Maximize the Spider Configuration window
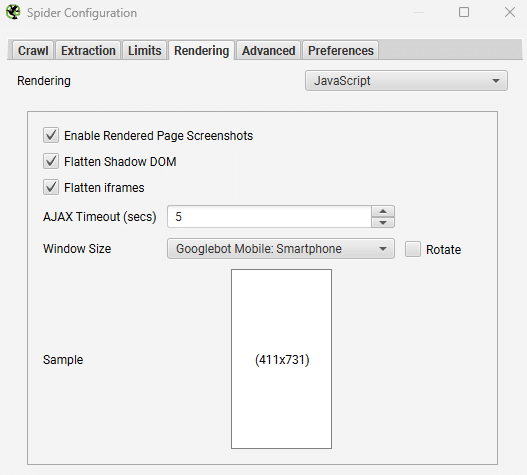This screenshot has height=475, width=527. point(464,12)
